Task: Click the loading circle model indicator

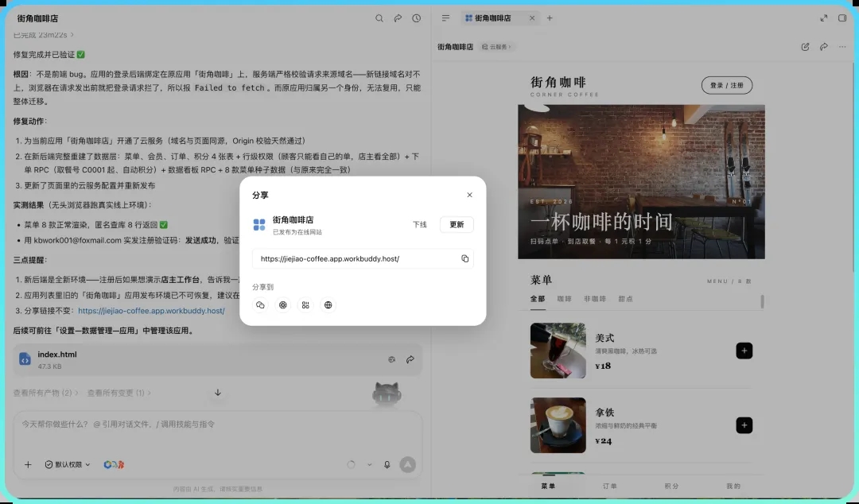Action: 351,464
